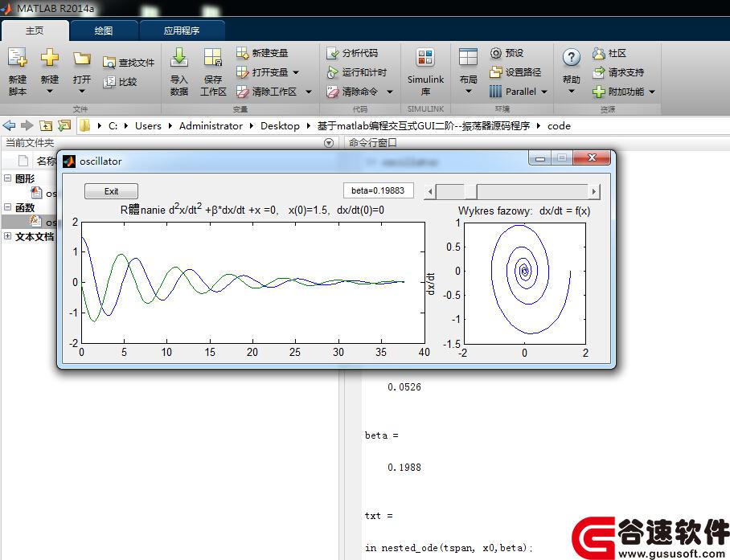The height and width of the screenshot is (560, 730).
Task: Open dropdown arrow under New (新建)
Action: 49,91
